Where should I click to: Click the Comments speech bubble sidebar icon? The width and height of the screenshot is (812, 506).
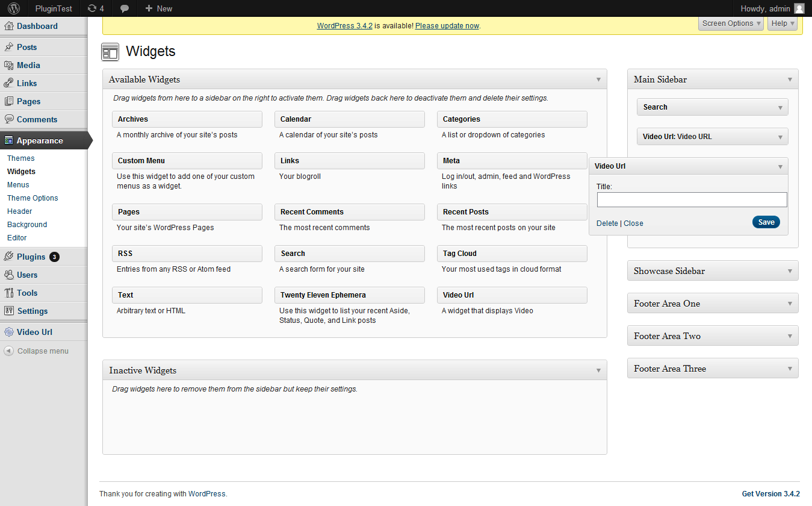(9, 119)
